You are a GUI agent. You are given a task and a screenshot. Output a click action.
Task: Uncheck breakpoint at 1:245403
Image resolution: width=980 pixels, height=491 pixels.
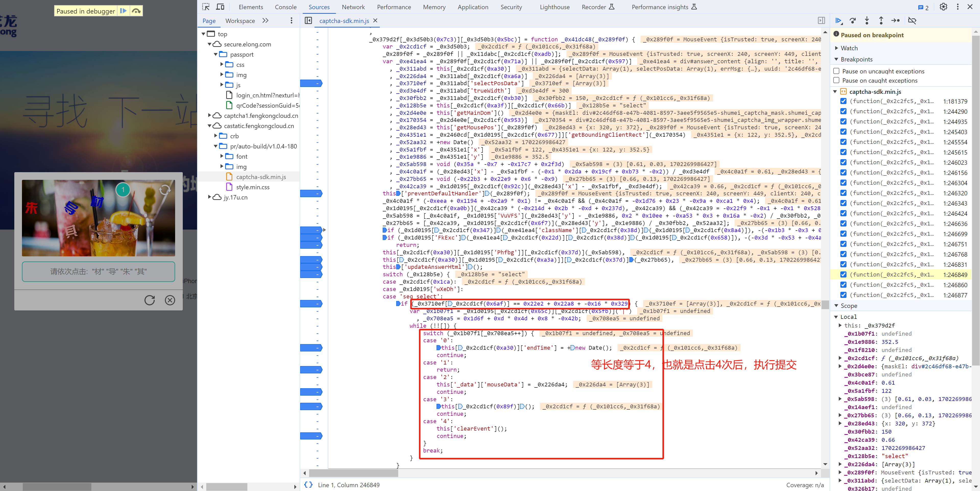pos(843,132)
